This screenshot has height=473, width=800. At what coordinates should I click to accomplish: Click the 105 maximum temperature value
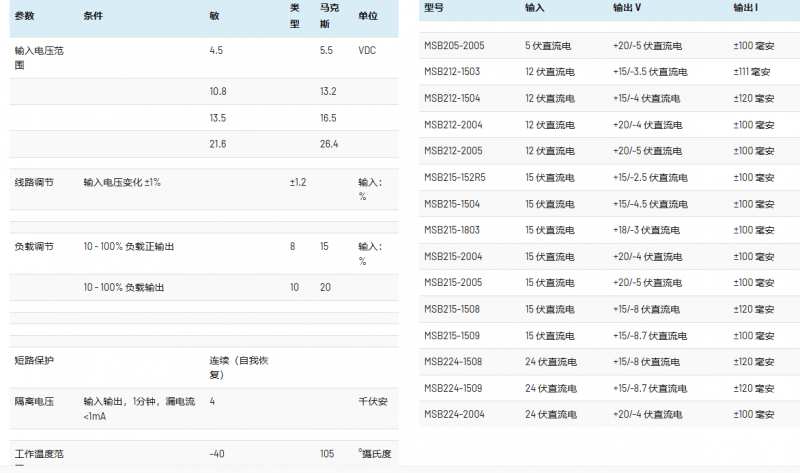click(x=327, y=454)
